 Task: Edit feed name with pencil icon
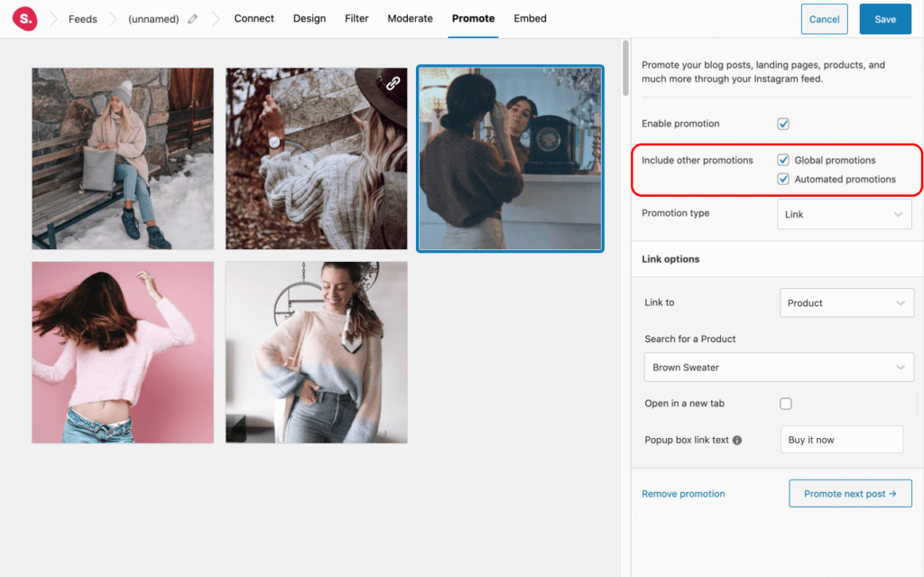tap(193, 19)
